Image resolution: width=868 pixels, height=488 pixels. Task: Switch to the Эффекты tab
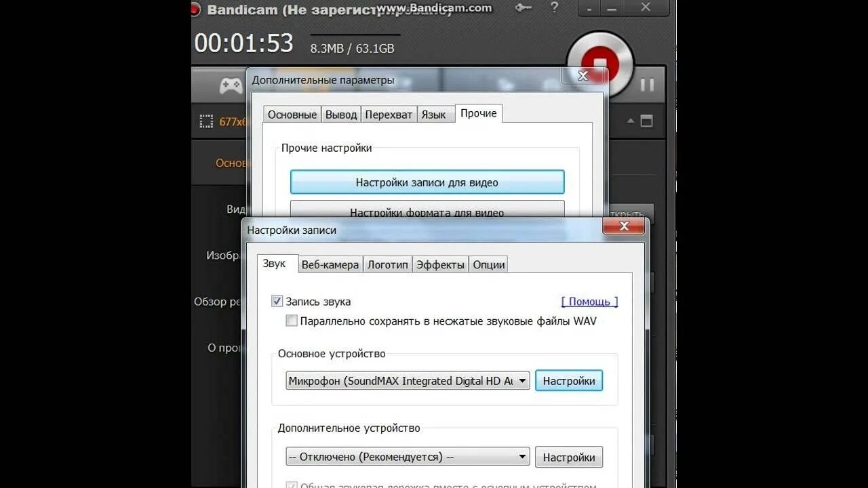click(441, 264)
